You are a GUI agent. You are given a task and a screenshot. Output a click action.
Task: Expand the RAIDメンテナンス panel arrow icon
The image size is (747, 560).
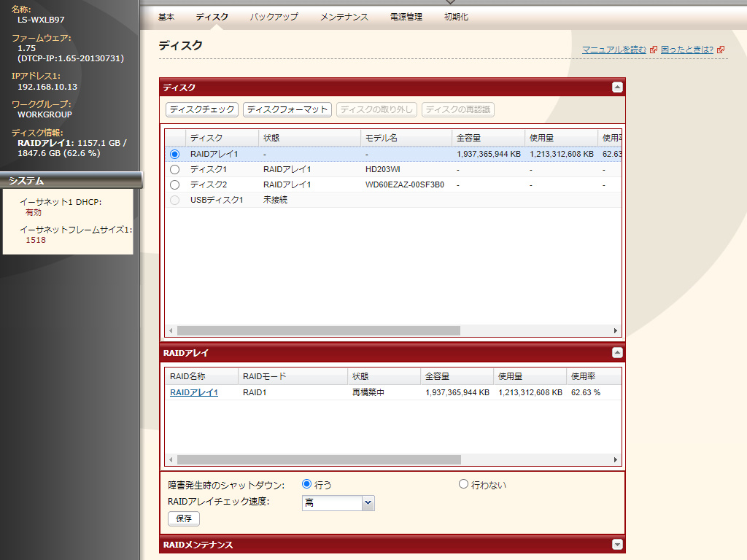click(617, 545)
